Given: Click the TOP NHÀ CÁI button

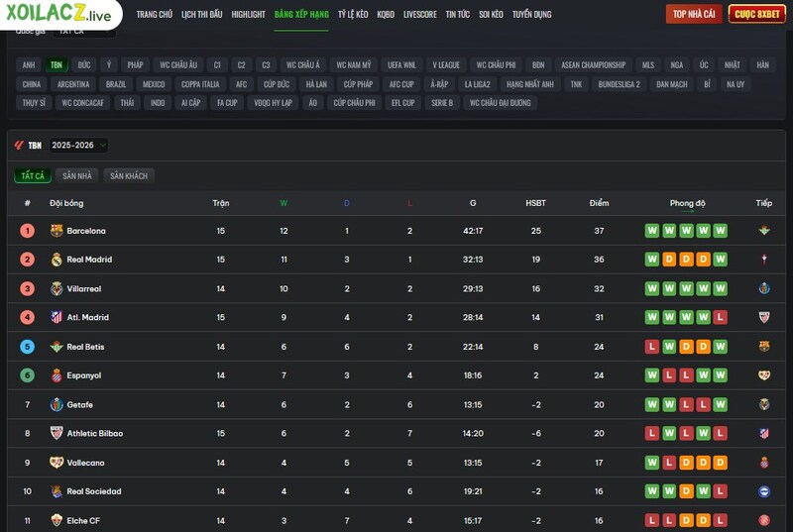Looking at the screenshot, I should pos(694,14).
